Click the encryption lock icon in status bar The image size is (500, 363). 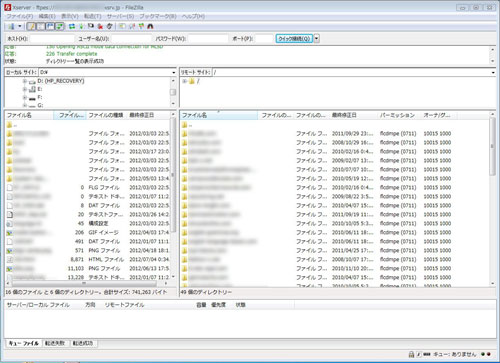coord(412,354)
